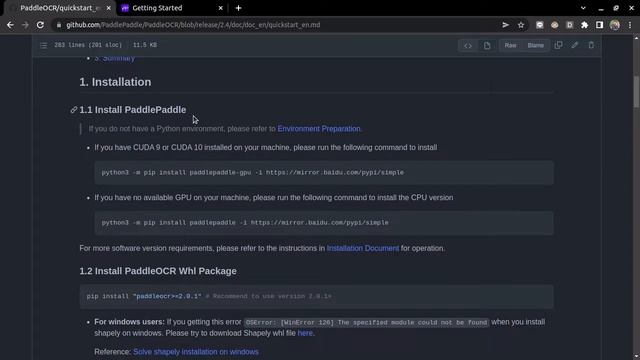640x360 pixels.
Task: Open the Chrome profile avatar
Action: point(615,25)
